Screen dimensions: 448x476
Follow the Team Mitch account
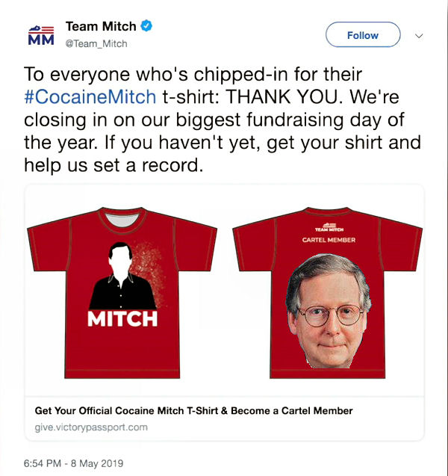(363, 34)
